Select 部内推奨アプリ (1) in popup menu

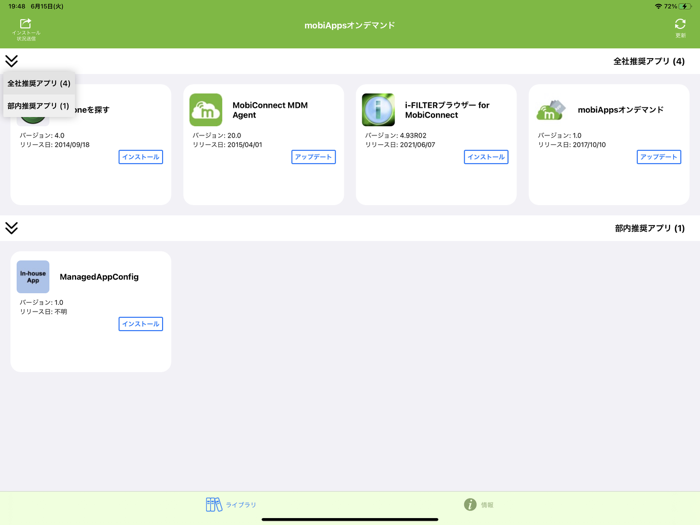39,106
